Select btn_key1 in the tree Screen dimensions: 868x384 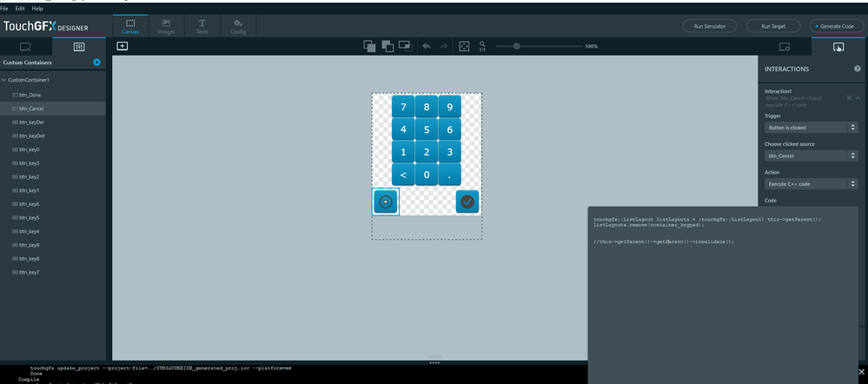click(53, 190)
